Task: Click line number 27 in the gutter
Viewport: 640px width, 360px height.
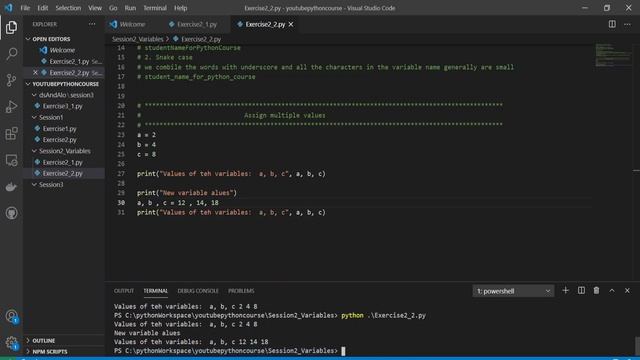Action: (121, 173)
